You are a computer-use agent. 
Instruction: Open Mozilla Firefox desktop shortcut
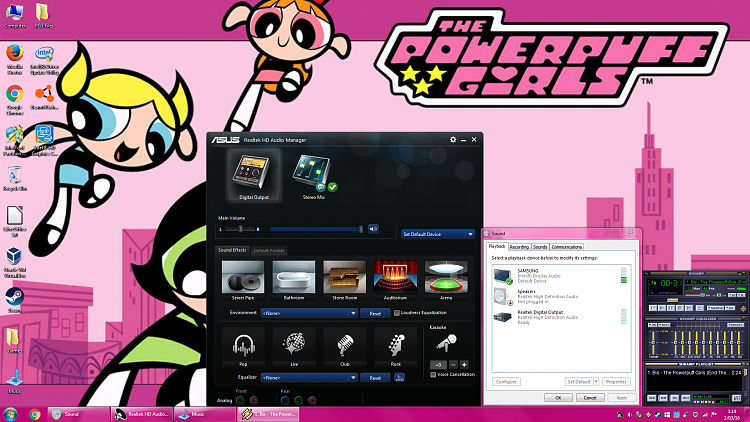coord(15,59)
